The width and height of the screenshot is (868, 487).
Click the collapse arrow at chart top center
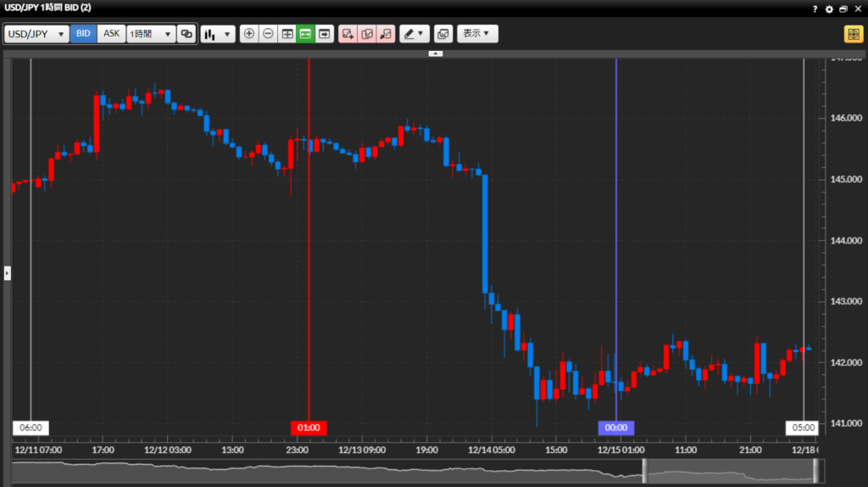pyautogui.click(x=435, y=53)
